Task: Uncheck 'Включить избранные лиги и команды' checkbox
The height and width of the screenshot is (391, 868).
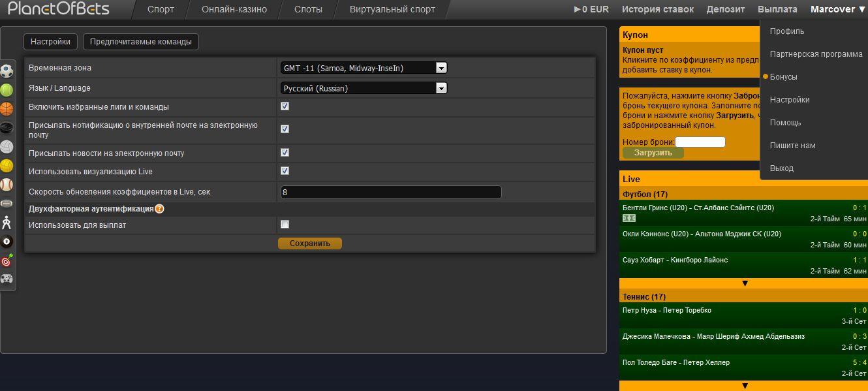Action: 285,106
